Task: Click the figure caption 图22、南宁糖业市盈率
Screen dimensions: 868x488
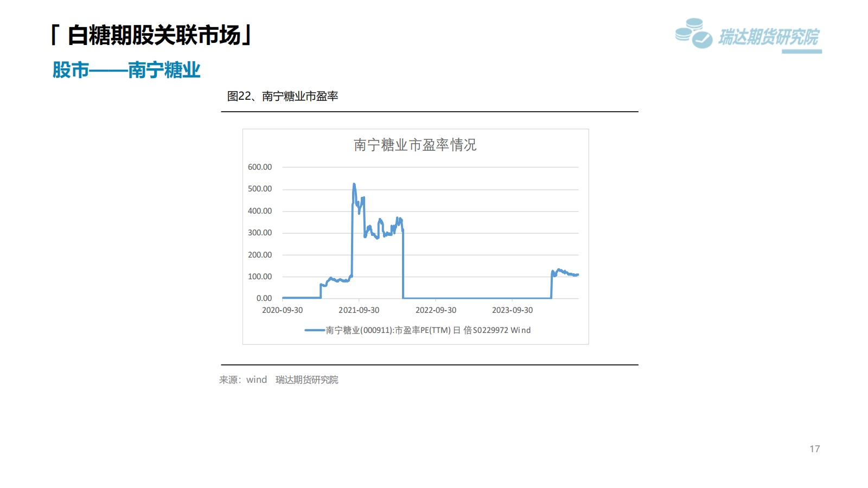Action: point(282,97)
